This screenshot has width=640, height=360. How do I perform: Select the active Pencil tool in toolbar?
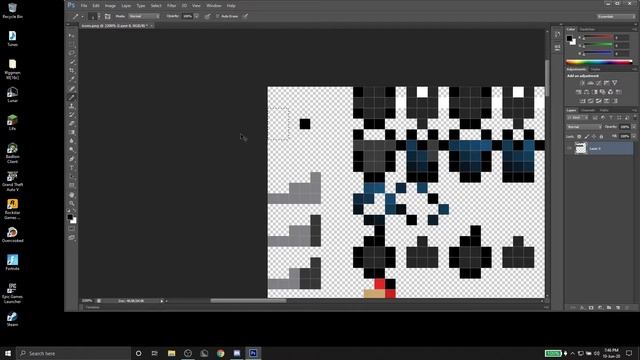[x=72, y=97]
